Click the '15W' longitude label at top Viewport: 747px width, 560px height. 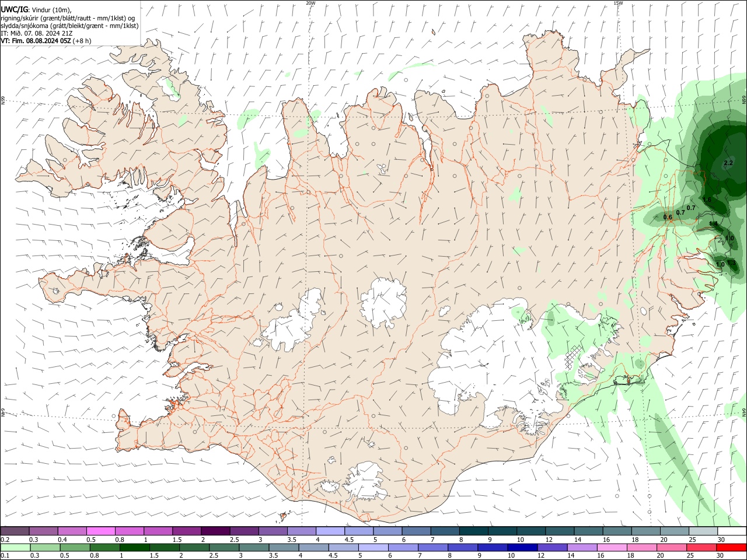(618, 3)
